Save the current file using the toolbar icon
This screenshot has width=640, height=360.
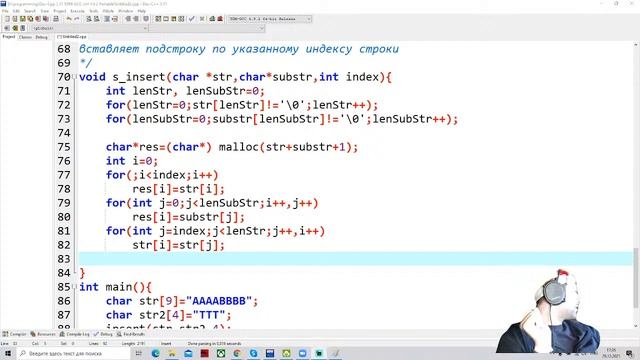22,19
